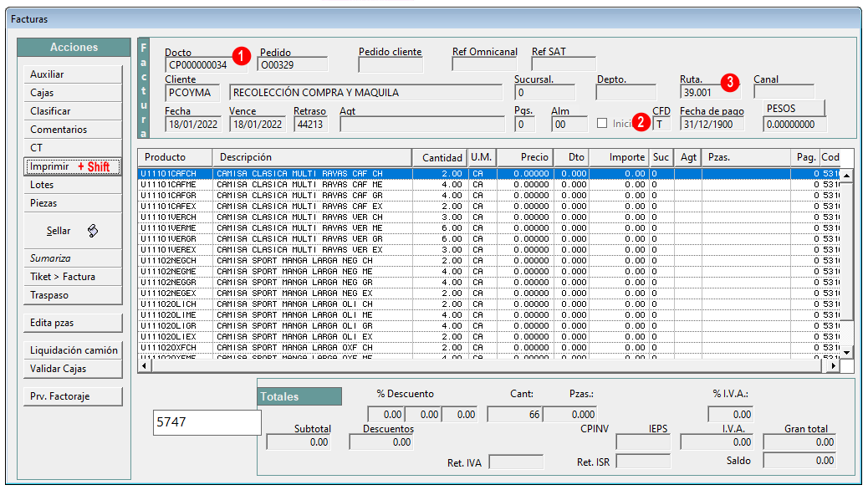Click the 5747 text box
This screenshot has width=868, height=490.
coord(207,422)
